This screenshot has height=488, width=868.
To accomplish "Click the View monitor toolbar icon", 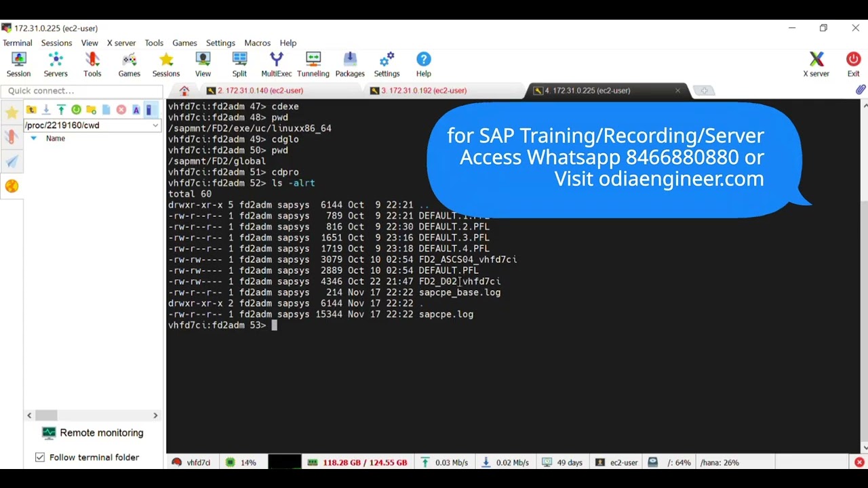I will click(x=203, y=65).
